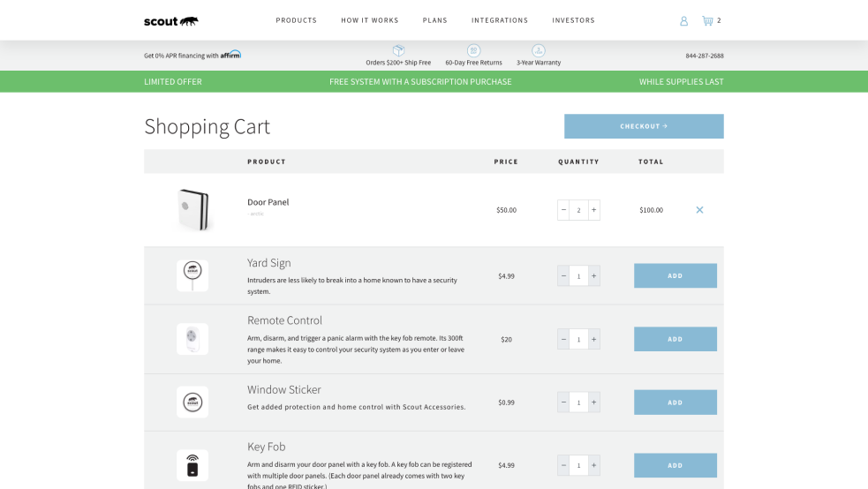Add Window Sticker to cart
The height and width of the screenshot is (489, 868).
click(x=675, y=402)
